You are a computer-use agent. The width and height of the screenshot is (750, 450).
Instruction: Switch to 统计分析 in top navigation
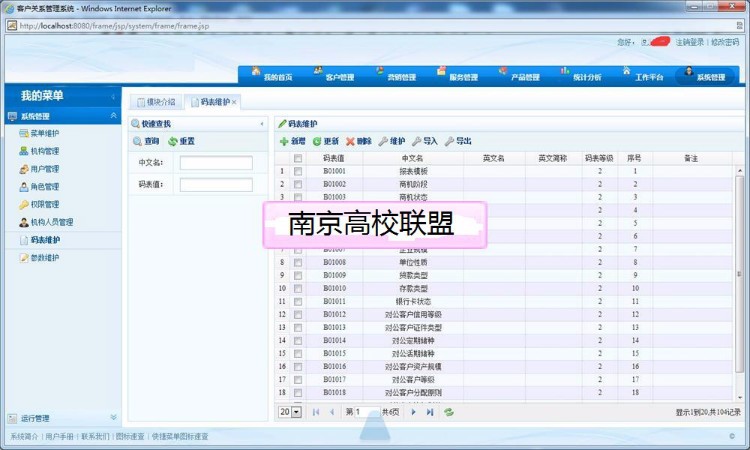581,75
